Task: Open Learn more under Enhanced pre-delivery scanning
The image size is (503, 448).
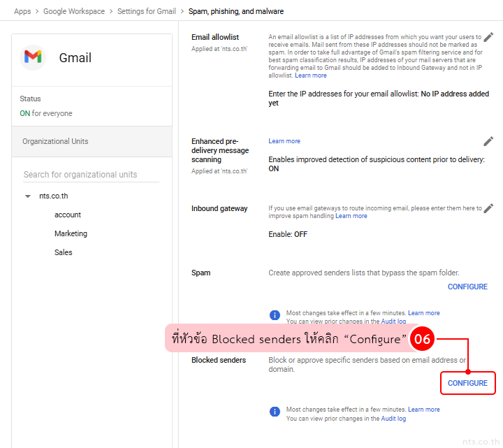Action: click(x=284, y=141)
